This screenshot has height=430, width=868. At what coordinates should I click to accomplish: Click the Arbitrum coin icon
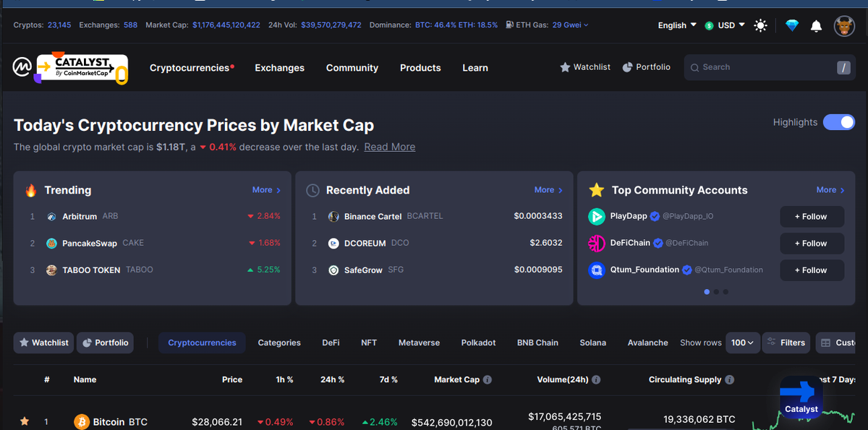[x=51, y=216]
